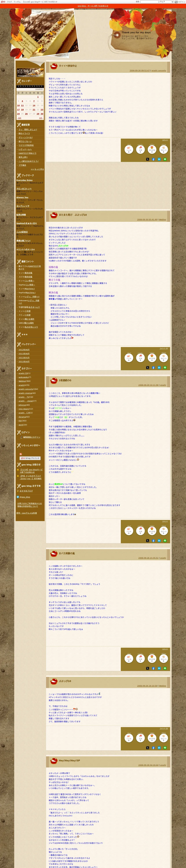
Task: Open category dorama
Action: point(22,417)
